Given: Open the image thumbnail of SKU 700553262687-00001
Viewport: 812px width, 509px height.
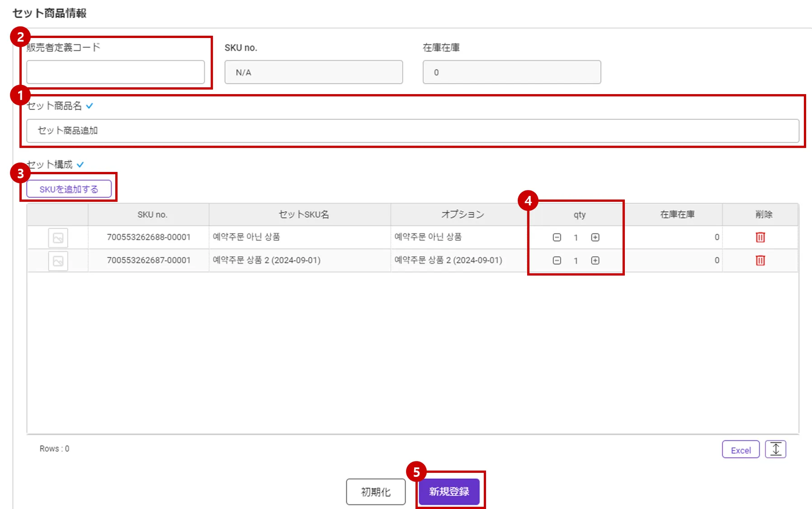Looking at the screenshot, I should [x=58, y=261].
